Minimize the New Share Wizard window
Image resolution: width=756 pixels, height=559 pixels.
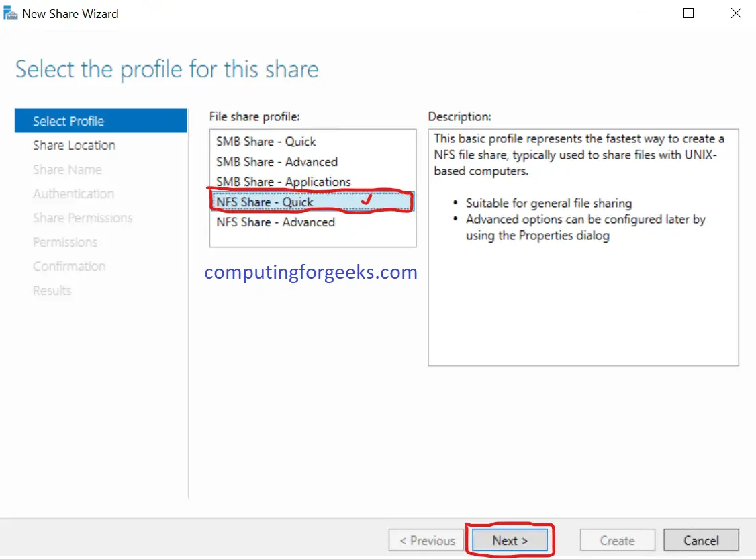coord(642,13)
